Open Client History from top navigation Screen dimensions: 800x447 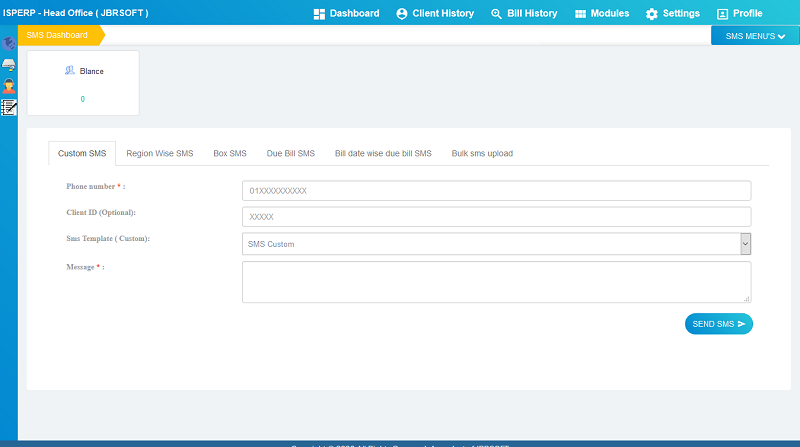(434, 14)
